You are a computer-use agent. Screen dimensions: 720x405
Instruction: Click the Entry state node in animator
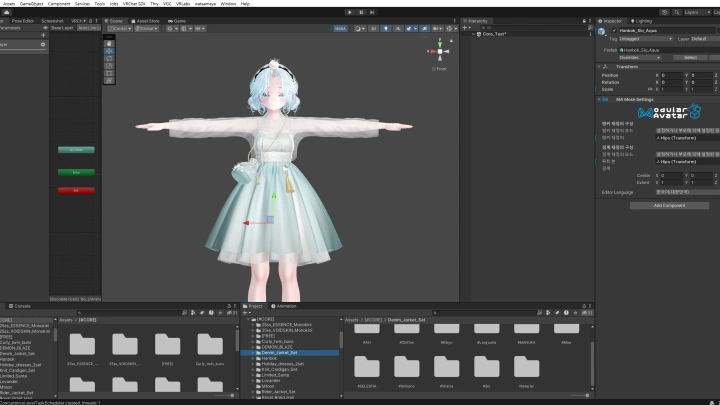pos(76,173)
